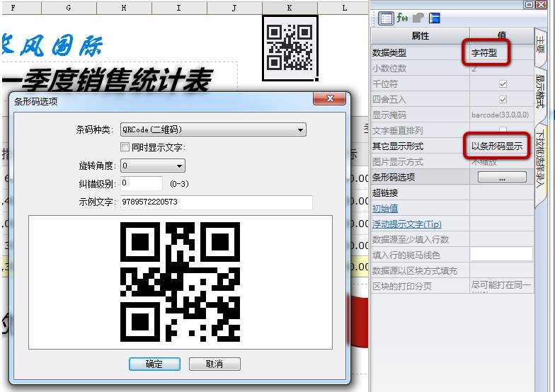Toggle the 千位符 checkbox
Image resolution: width=555 pixels, height=392 pixels.
pyautogui.click(x=503, y=83)
